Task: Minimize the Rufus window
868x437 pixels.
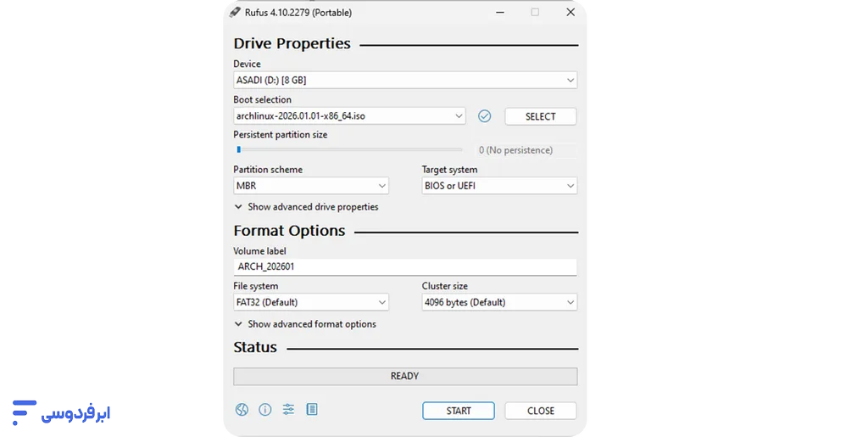Action: (500, 12)
